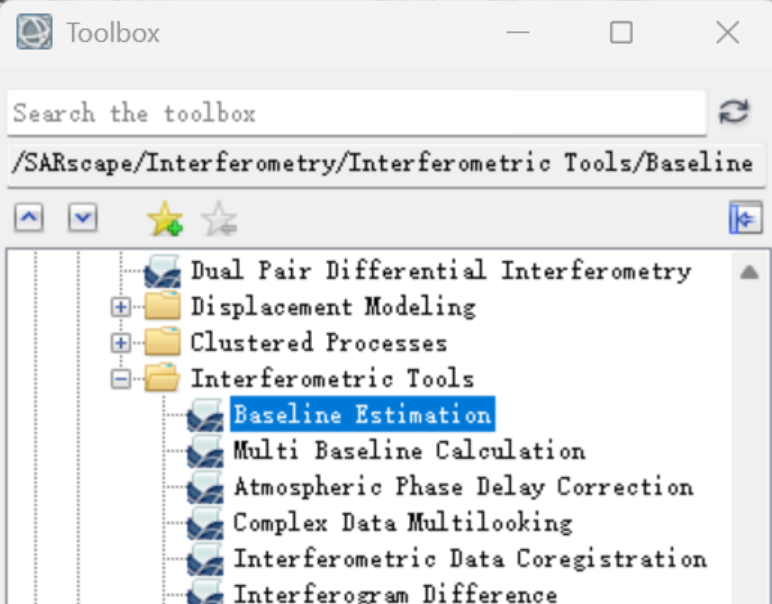Minimize the Toolbox window

point(517,32)
